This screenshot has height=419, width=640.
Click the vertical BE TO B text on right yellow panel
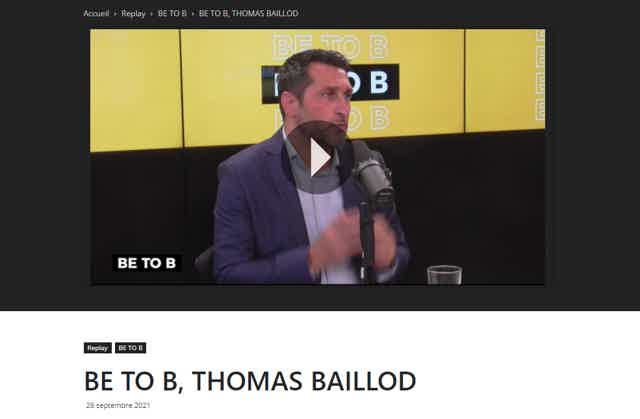(540, 75)
